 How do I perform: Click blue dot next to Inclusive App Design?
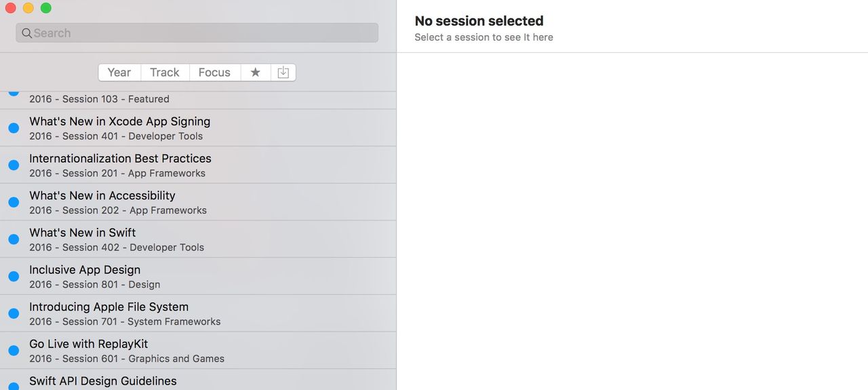(14, 277)
